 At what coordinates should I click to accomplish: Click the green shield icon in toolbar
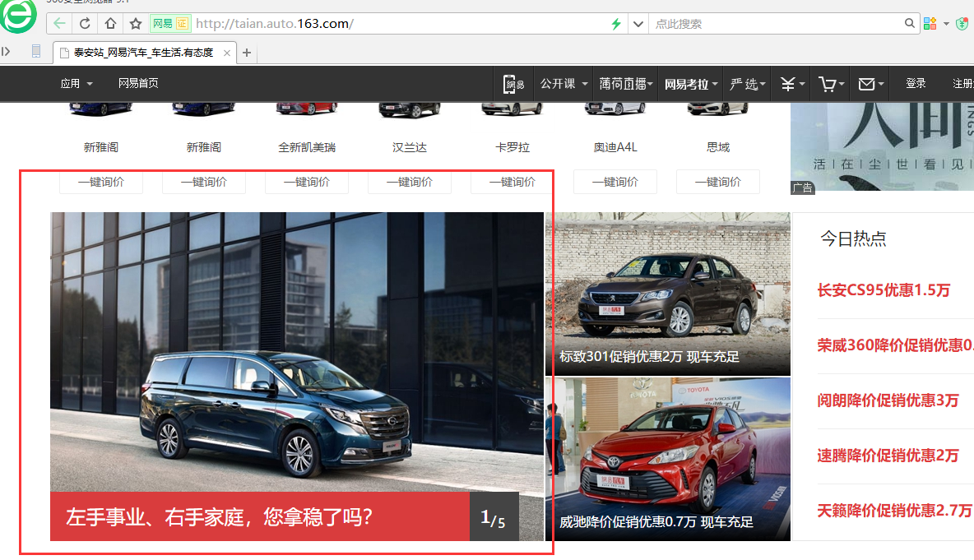click(x=962, y=24)
